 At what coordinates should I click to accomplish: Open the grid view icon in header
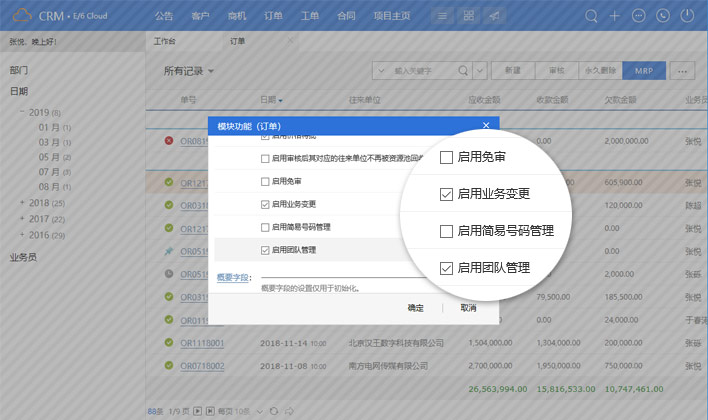[468, 16]
